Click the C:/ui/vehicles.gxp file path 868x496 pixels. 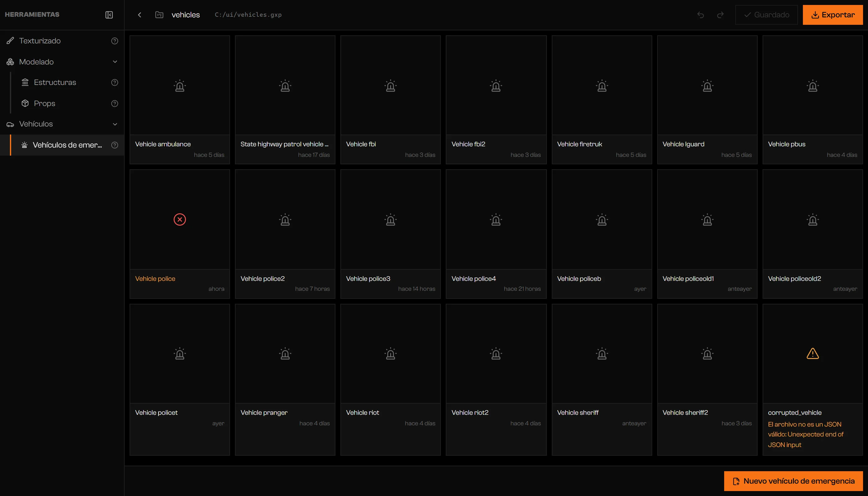(248, 15)
